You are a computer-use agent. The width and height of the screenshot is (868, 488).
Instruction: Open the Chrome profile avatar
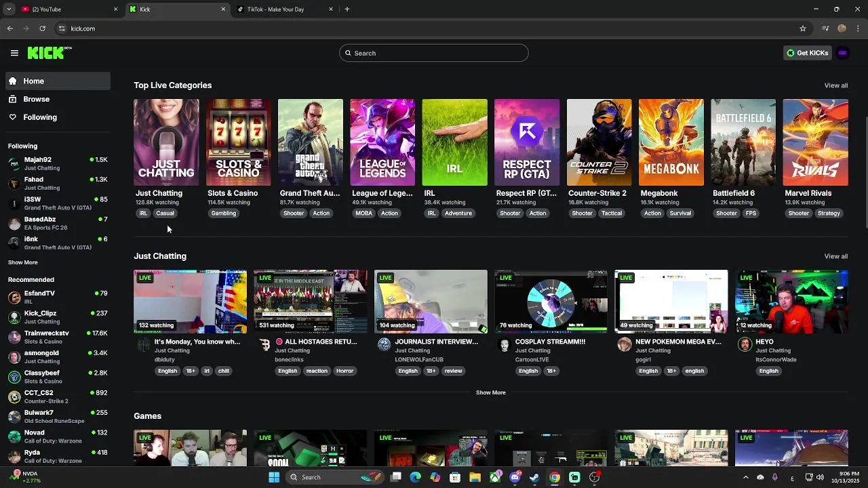[842, 28]
